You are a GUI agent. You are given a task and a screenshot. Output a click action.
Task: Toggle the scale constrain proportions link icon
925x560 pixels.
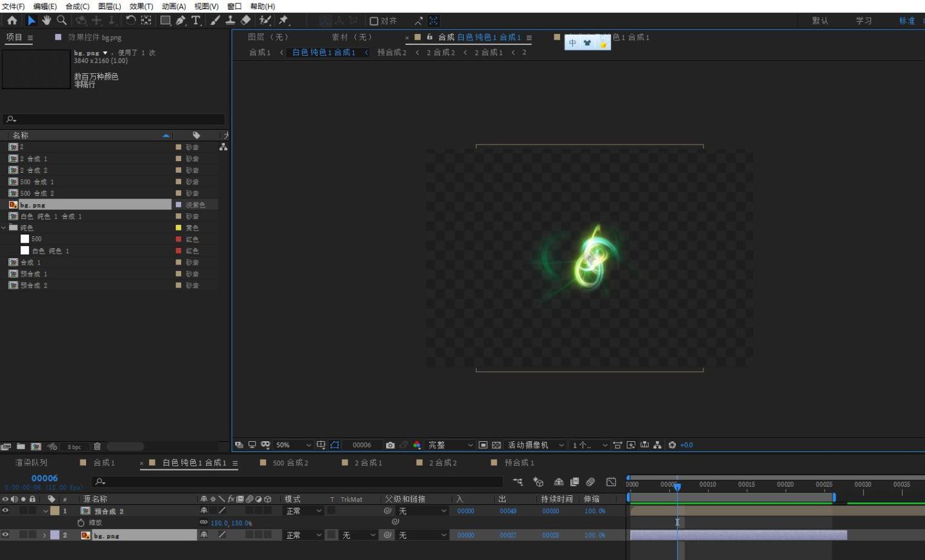(204, 522)
